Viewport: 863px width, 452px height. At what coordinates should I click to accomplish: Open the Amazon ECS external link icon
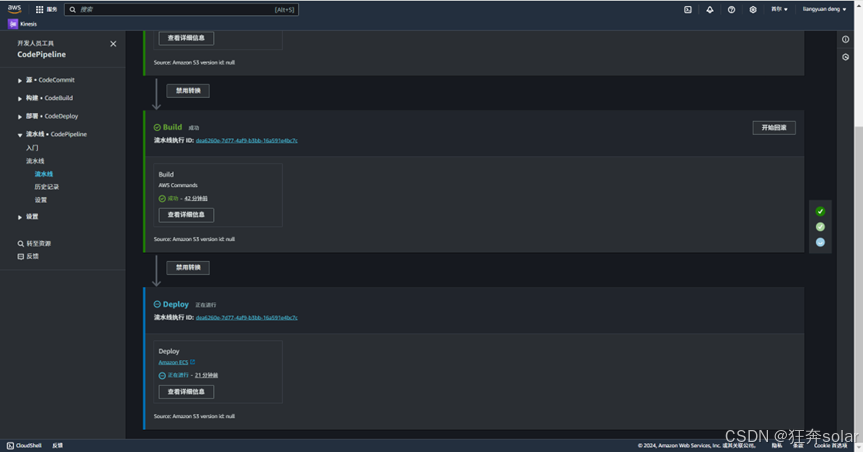click(193, 362)
